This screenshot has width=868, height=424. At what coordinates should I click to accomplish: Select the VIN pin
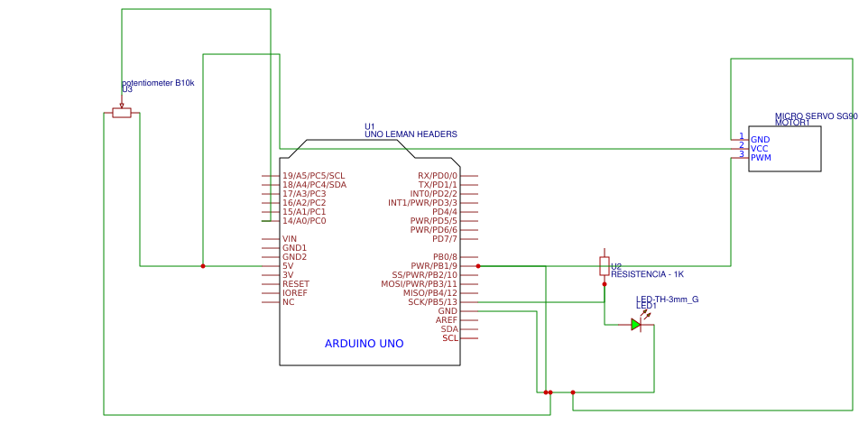click(290, 238)
